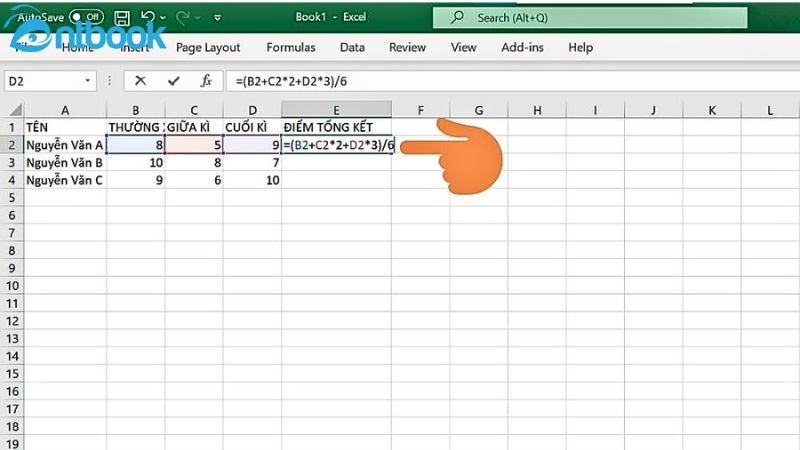Click the formula bar text =(B2+C2*2+D2*3)/6

coord(291,81)
